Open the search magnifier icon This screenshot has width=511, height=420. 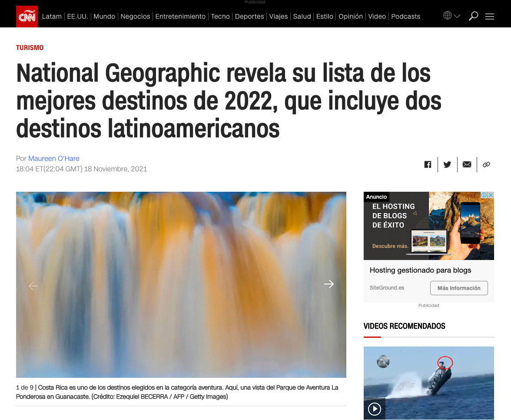473,16
